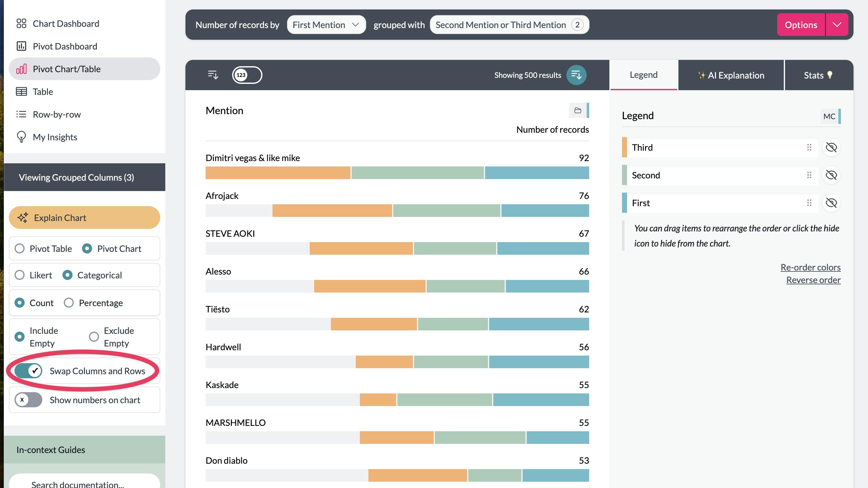Hide the Second legend series
The image size is (868, 488).
[x=831, y=175]
